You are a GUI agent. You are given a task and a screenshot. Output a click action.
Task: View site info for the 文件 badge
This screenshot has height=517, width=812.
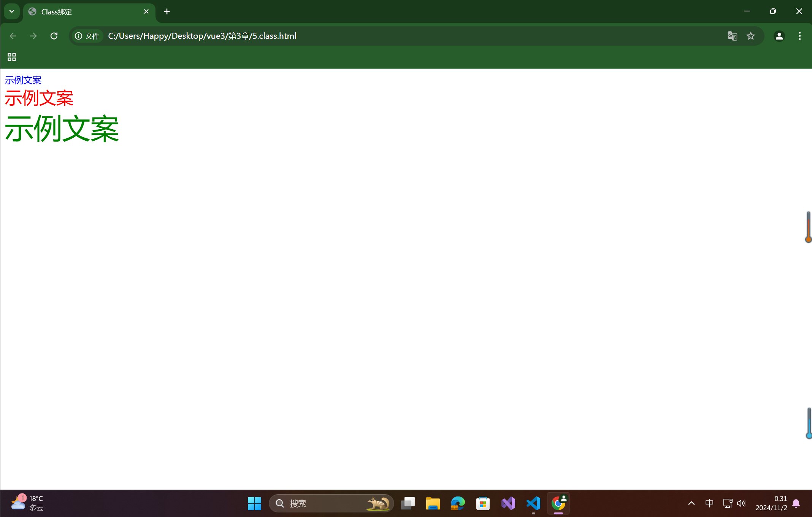(87, 36)
